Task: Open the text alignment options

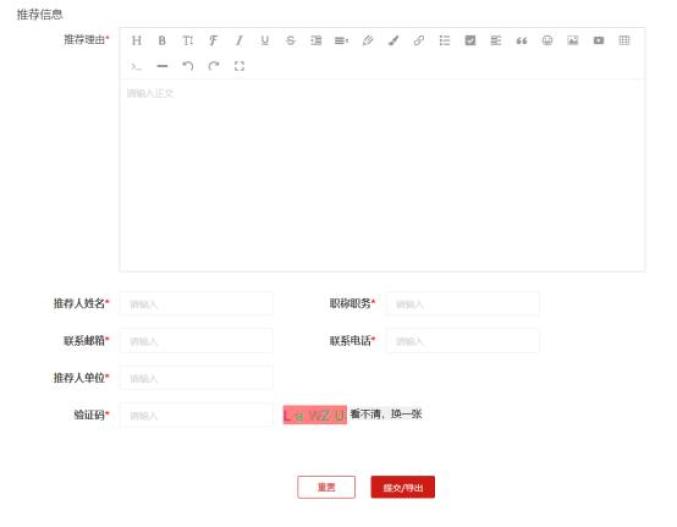Action: [341, 41]
